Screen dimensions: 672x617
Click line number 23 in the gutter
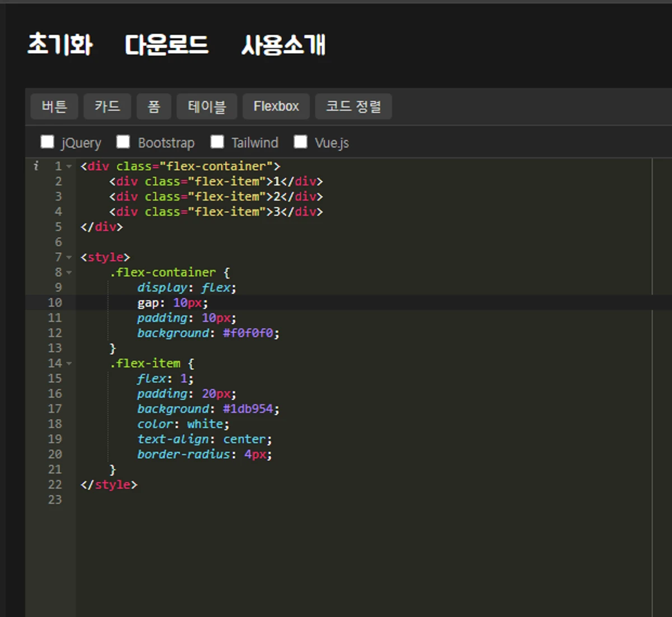pyautogui.click(x=55, y=499)
